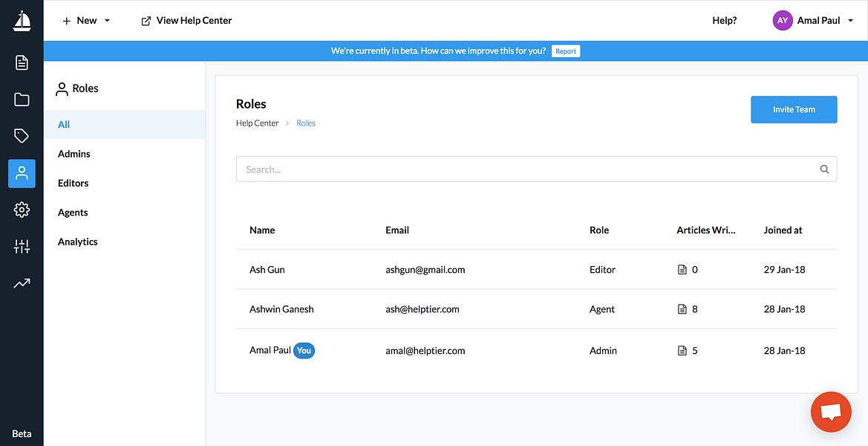Click the search magnifier icon

click(824, 169)
